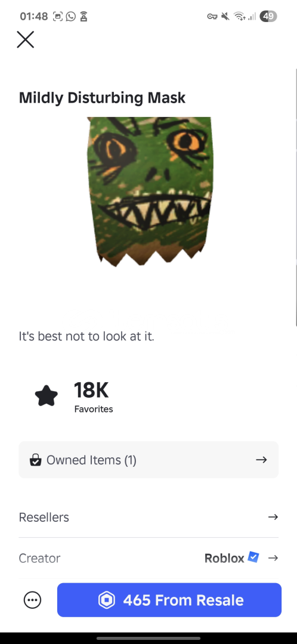Tap the Mildly Disturbing Mask thumbnail image
The width and height of the screenshot is (297, 644).
click(x=150, y=192)
